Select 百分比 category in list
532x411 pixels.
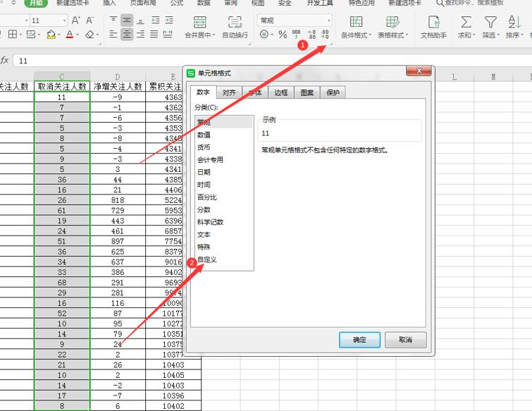tap(224, 197)
